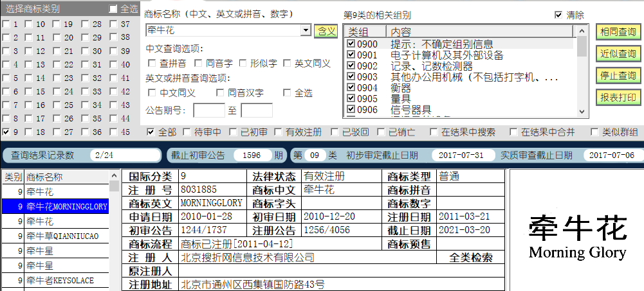Enable the 中文同义 option
644x291 pixels.
coord(152,93)
